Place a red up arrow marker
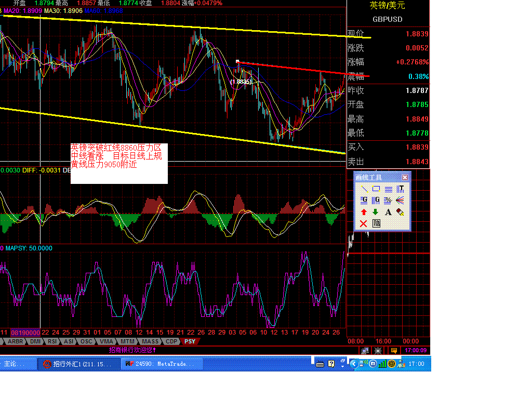The width and height of the screenshot is (532, 399). click(364, 212)
